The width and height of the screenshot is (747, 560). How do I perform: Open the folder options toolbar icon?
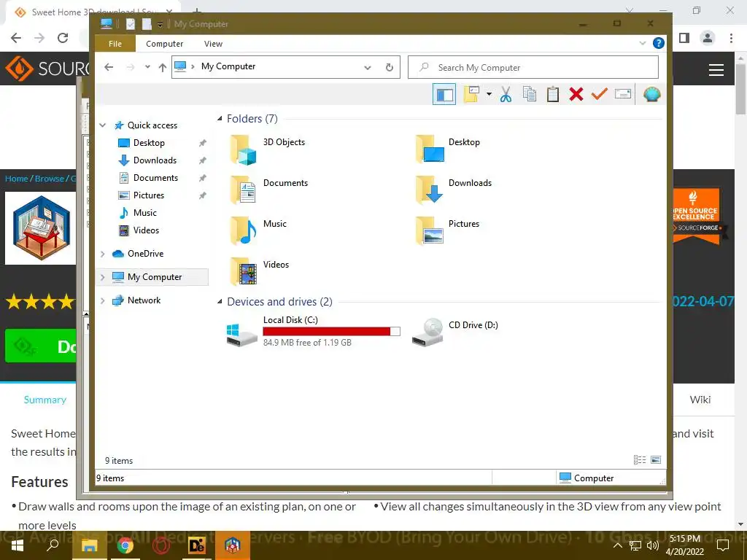[x=471, y=94]
